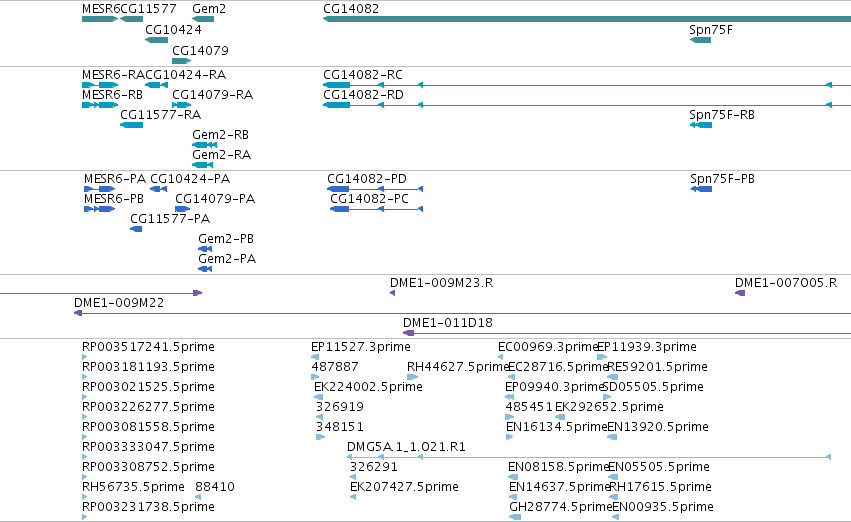
Task: Click the CG10424-PA protein label
Action: tap(190, 179)
